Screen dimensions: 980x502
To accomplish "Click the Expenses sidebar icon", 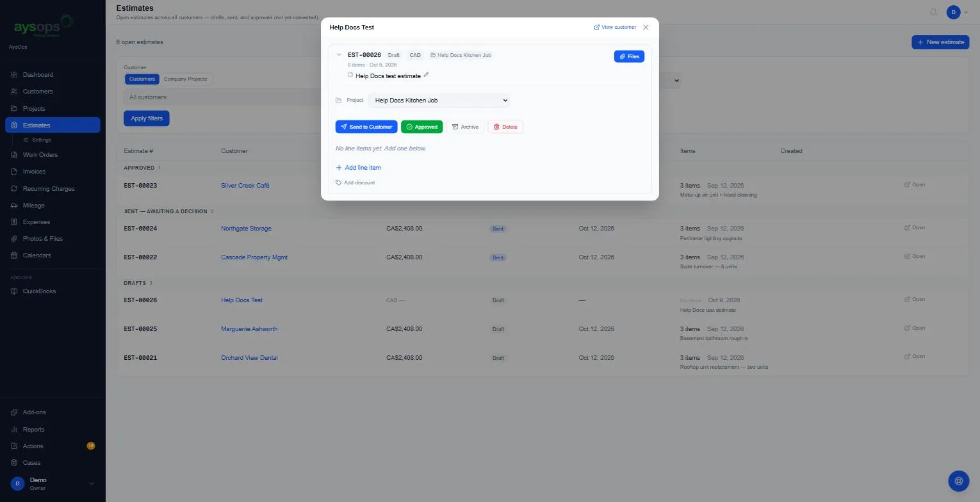I will 14,222.
